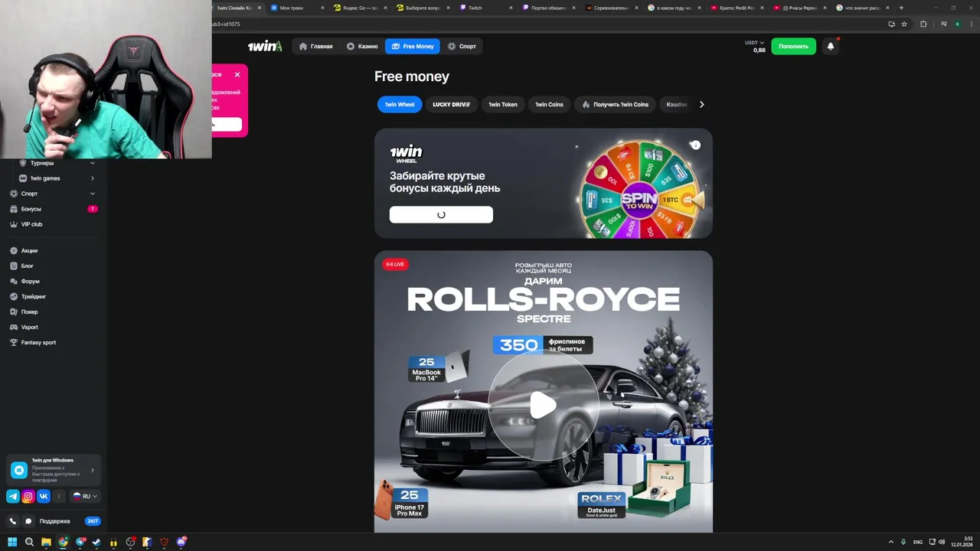Click the Поддержка support link
Image resolution: width=980 pixels, height=551 pixels.
click(x=55, y=521)
